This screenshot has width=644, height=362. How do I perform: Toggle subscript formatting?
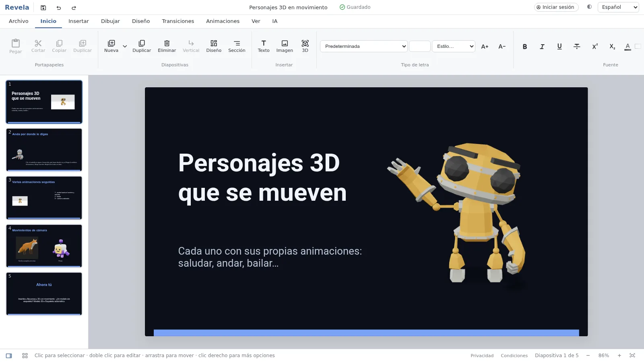612,47
